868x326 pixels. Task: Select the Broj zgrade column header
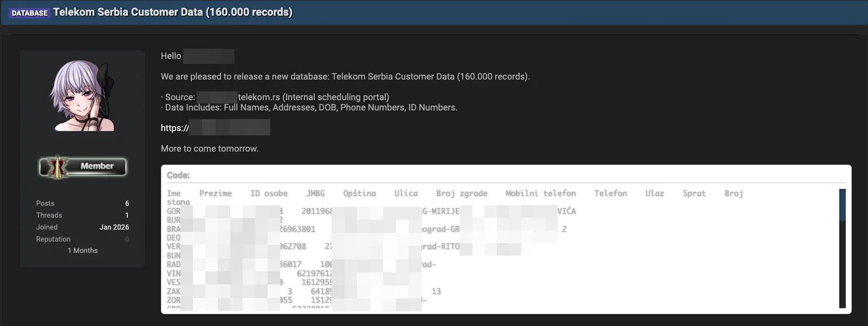click(462, 193)
